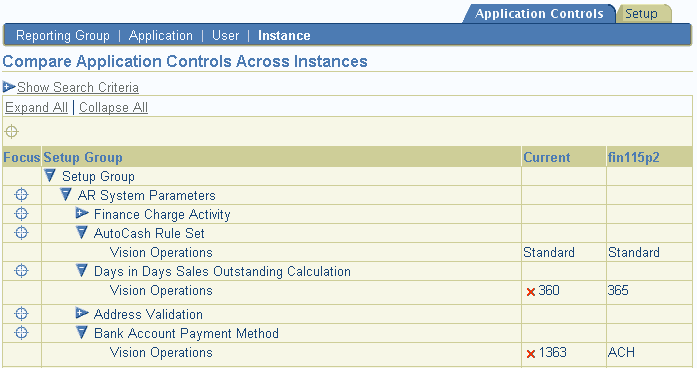
Task: Focus on Days Sales Outstanding Calculation row
Action: tap(21, 271)
